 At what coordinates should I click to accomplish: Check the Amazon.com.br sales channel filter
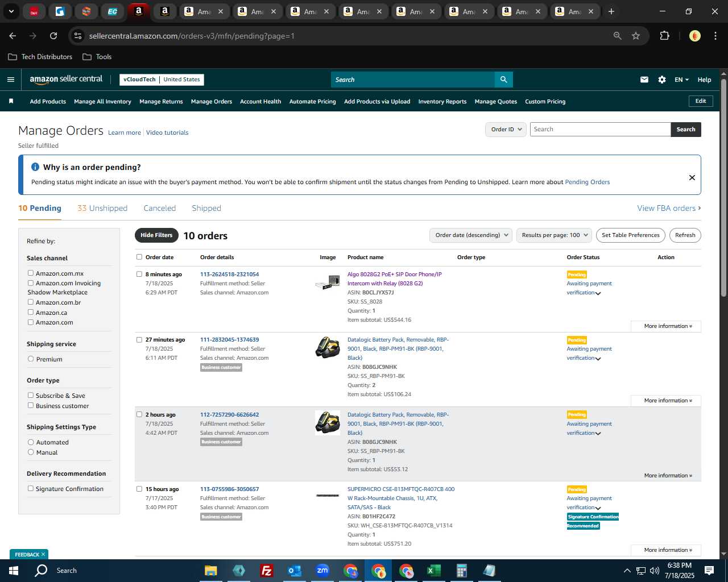[31, 302]
